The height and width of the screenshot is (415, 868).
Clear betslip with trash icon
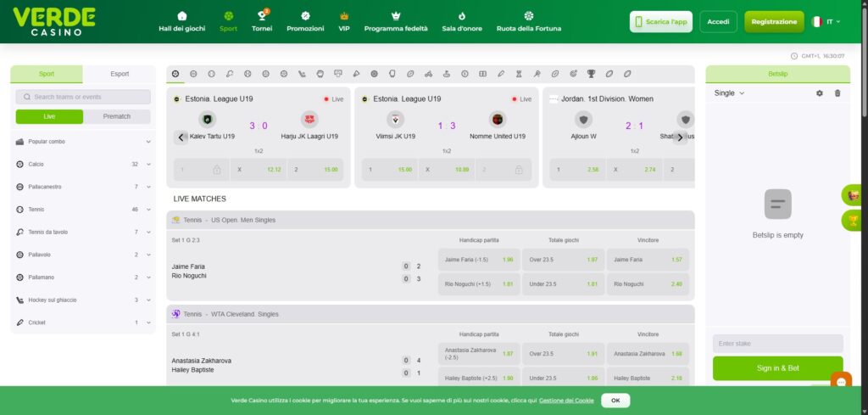click(x=837, y=93)
